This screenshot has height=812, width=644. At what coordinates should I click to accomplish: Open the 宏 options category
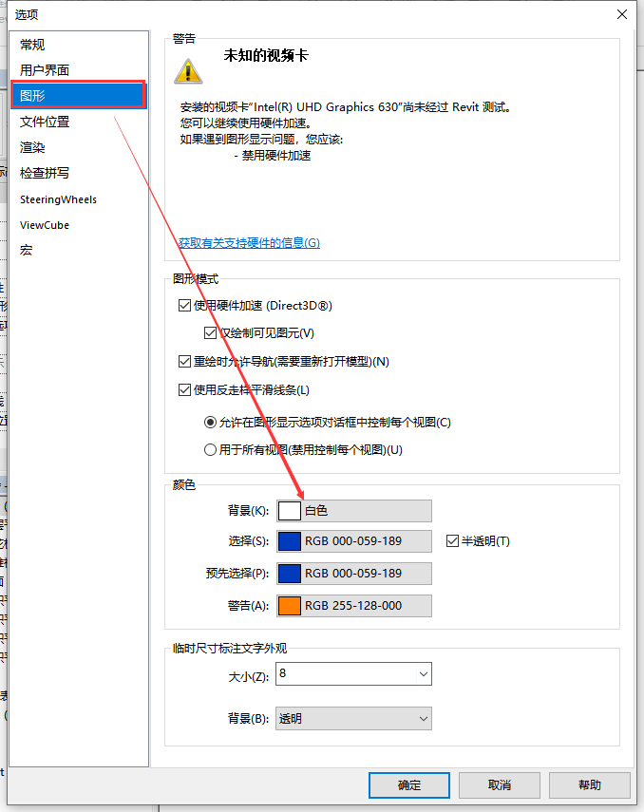[79, 251]
